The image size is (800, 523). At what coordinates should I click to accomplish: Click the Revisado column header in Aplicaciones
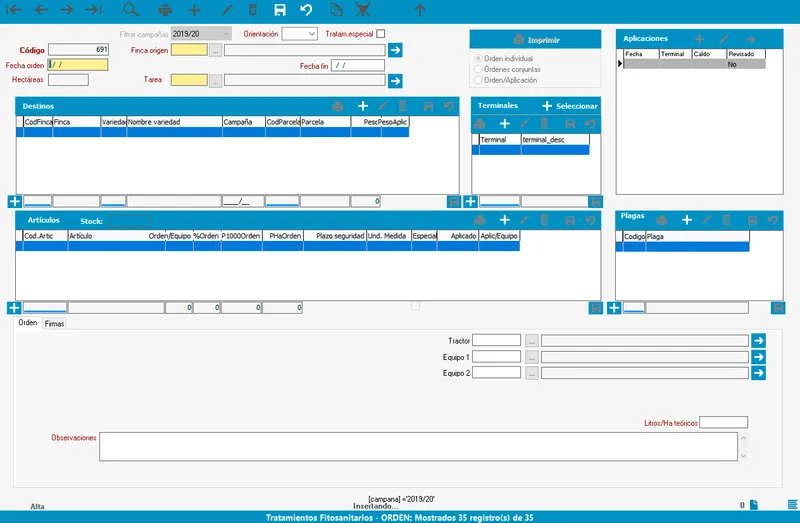746,54
